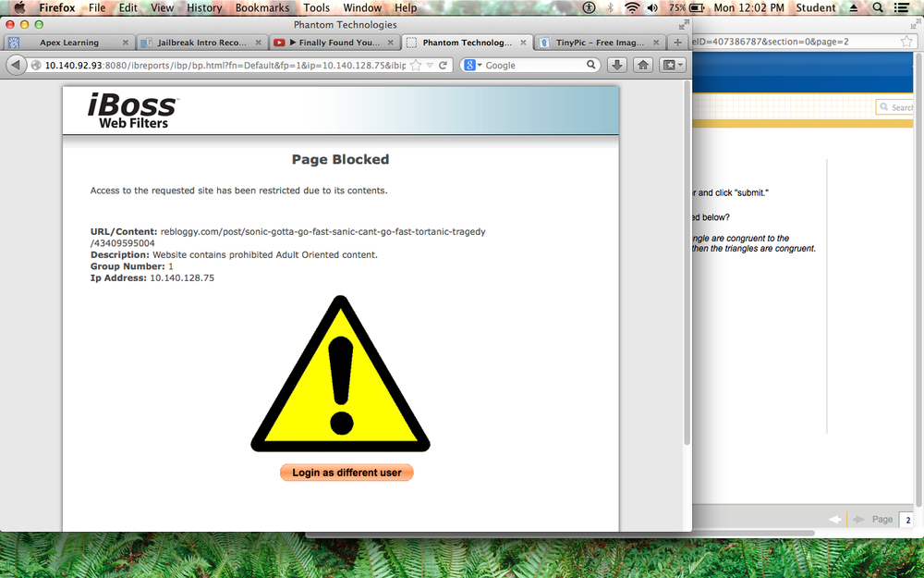
Task: Open the volume control icon
Action: pos(652,7)
